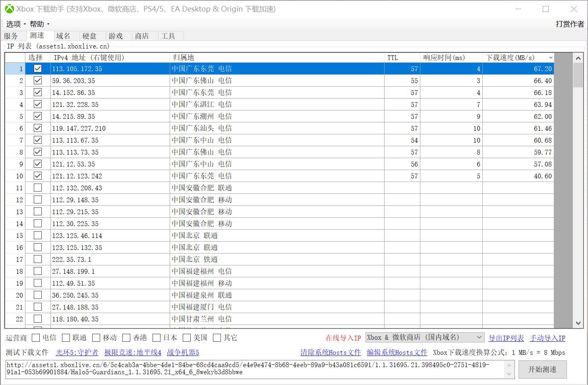
Task: Uncheck the box for 14.152.86.35
Action: tap(38, 92)
